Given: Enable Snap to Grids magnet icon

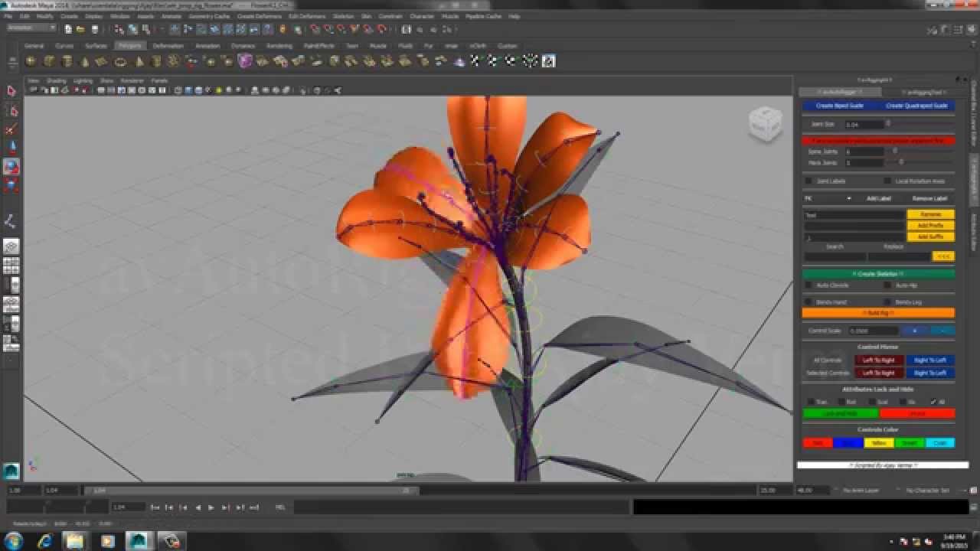Looking at the screenshot, I should 315,29.
